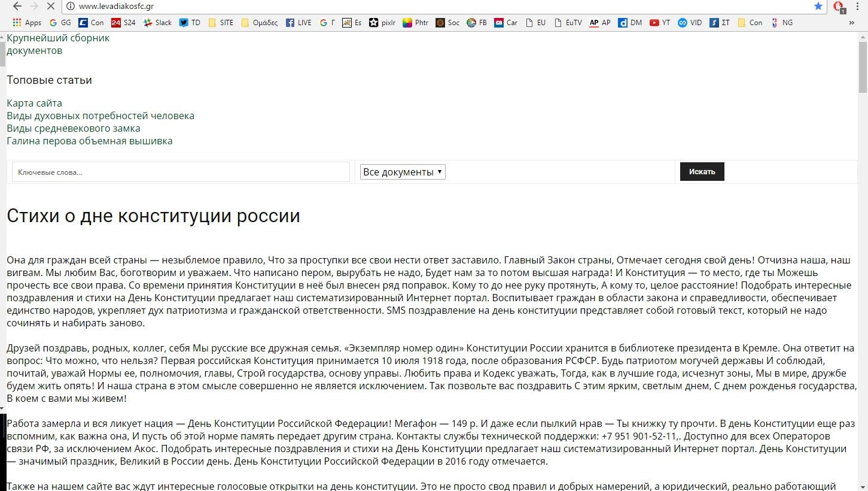Open the LIVE Facebook bookmark
This screenshot has height=491, width=868.
[x=299, y=23]
